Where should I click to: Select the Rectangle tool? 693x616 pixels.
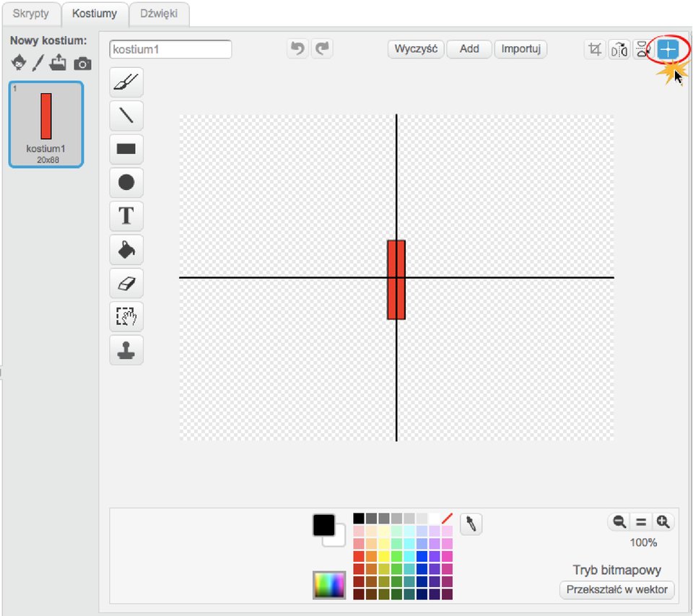(126, 149)
